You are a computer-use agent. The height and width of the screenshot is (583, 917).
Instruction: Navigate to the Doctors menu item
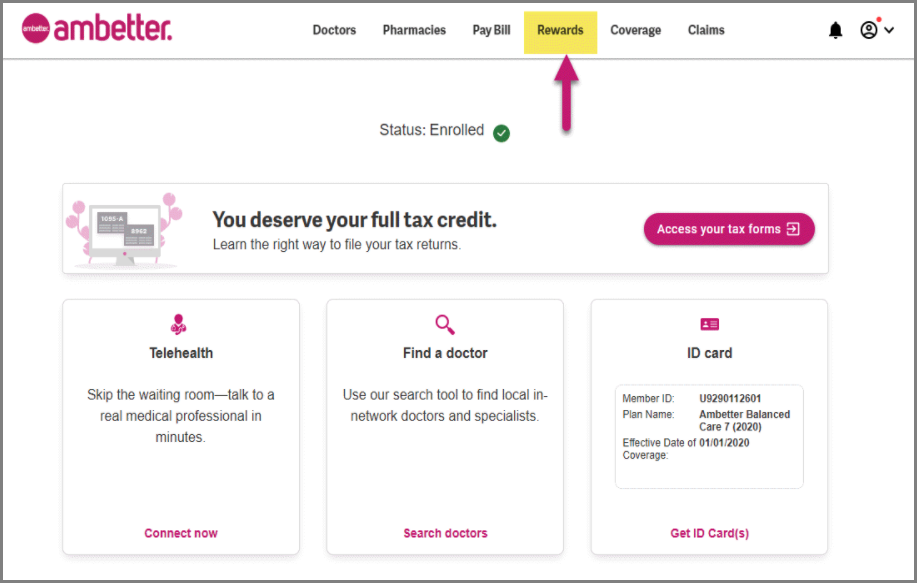point(334,30)
